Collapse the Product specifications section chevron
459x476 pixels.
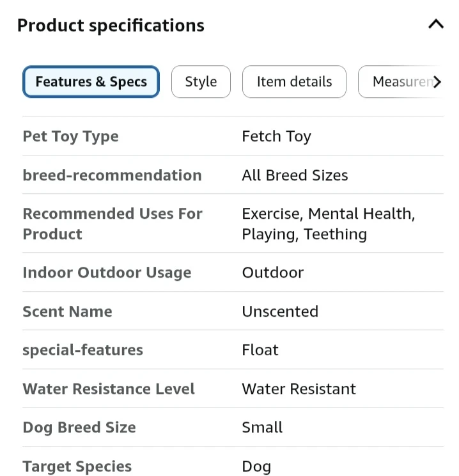pos(435,25)
